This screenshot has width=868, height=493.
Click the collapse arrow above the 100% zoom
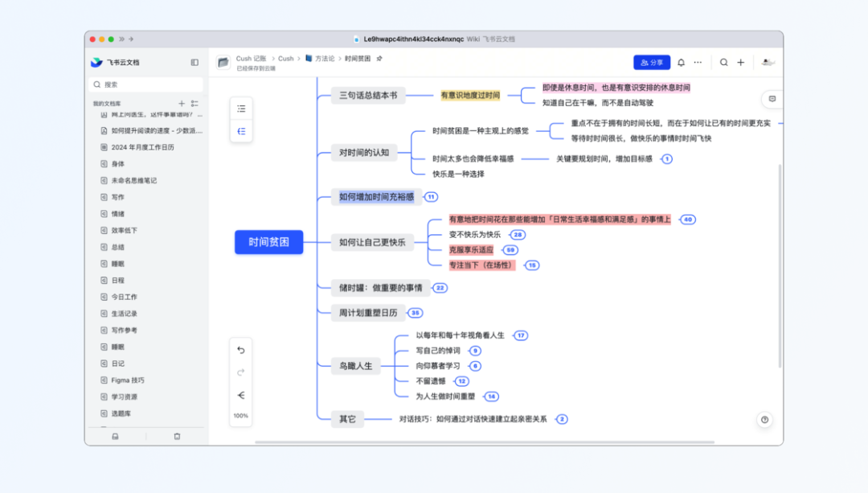[x=241, y=395]
